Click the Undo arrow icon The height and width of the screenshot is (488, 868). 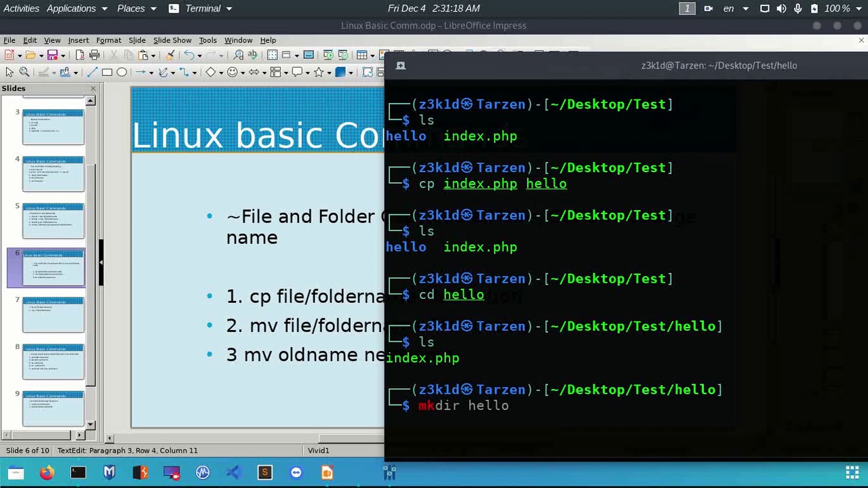(x=189, y=55)
